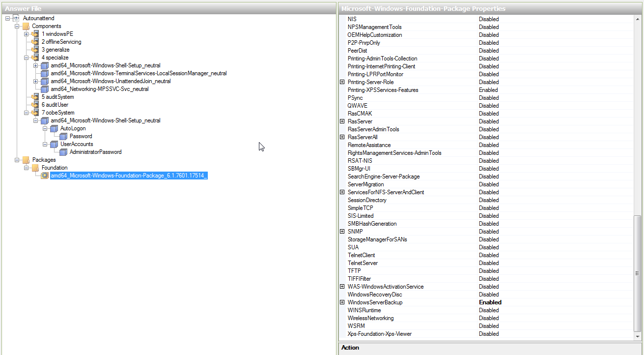Click the Packages folder icon
This screenshot has height=355, width=644.
26,160
